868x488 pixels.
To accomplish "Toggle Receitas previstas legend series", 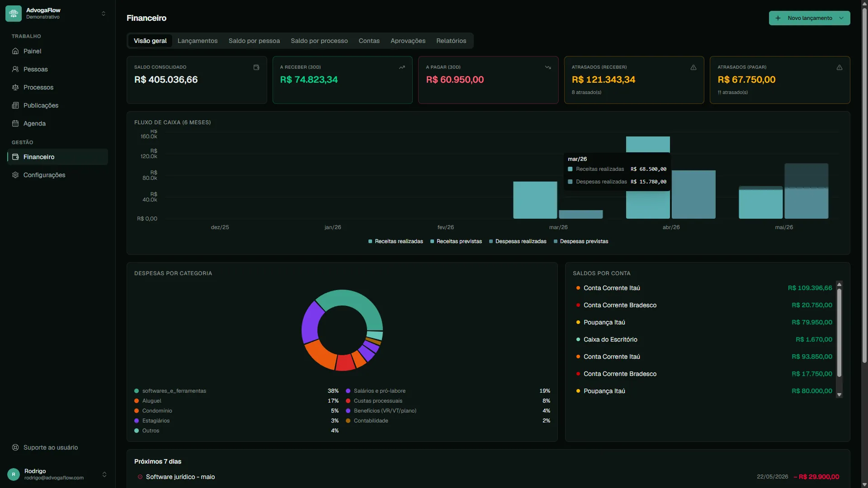I will click(456, 241).
